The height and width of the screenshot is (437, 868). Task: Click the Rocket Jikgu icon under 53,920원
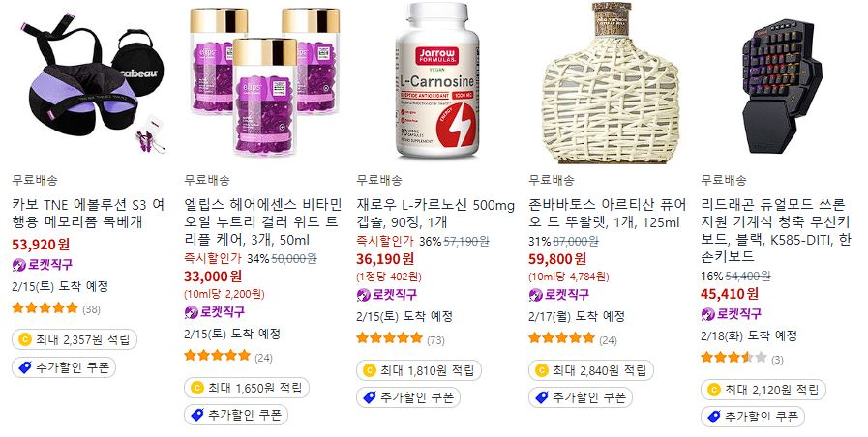pos(19,265)
